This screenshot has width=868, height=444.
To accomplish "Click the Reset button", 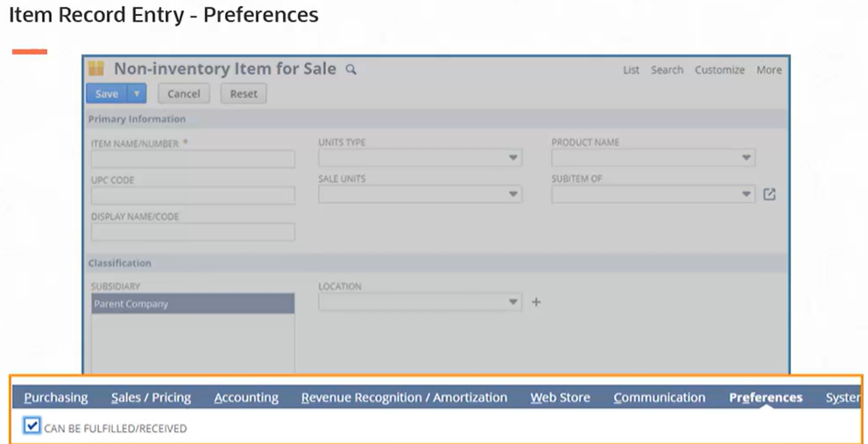I will click(243, 94).
